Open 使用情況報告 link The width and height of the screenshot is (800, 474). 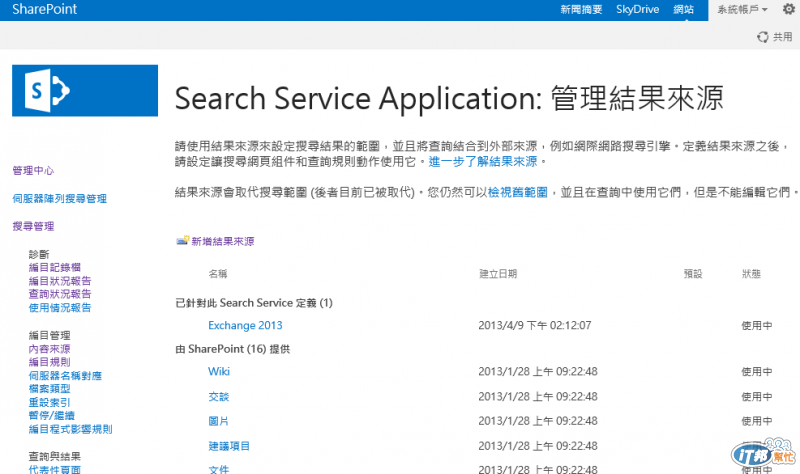point(60,308)
